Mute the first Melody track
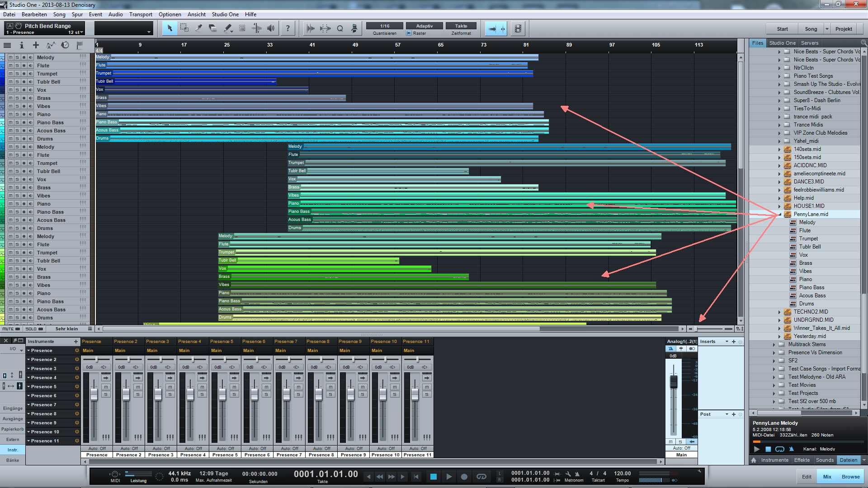 [x=10, y=57]
